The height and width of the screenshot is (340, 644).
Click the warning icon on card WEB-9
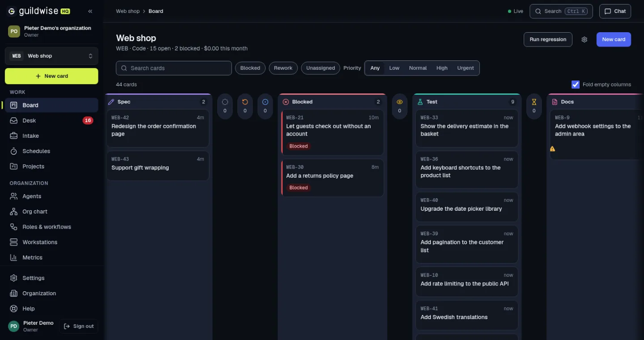click(552, 149)
